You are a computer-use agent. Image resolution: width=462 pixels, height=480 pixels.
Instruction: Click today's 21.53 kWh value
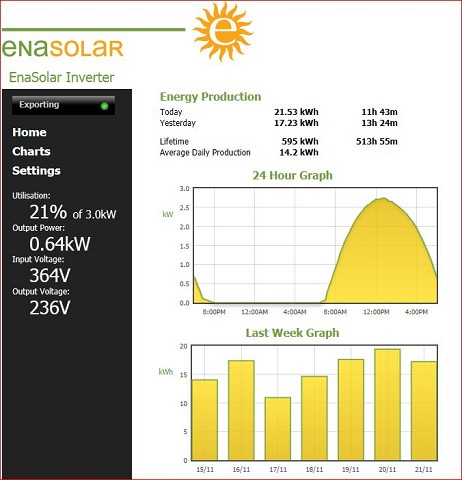pyautogui.click(x=296, y=112)
